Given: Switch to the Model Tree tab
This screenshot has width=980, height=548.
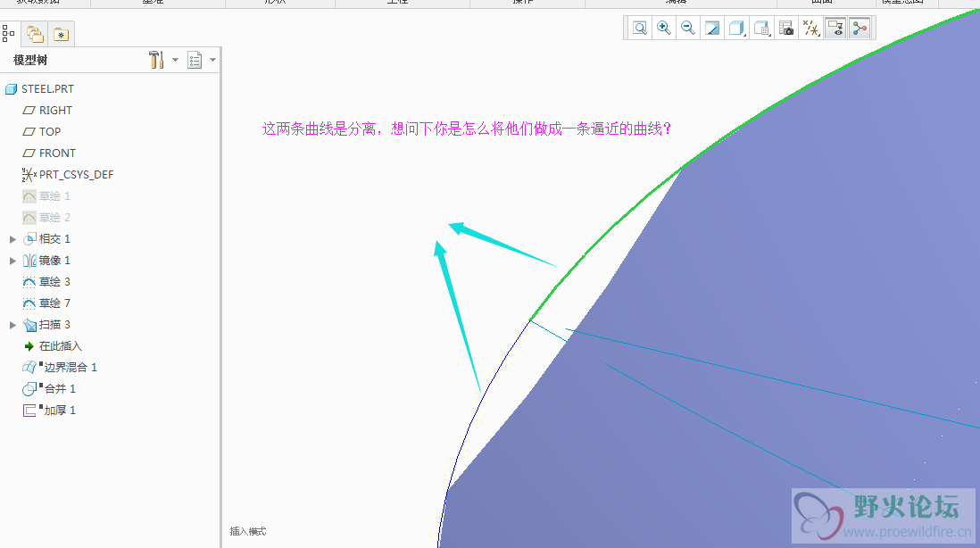Looking at the screenshot, I should click(9, 34).
